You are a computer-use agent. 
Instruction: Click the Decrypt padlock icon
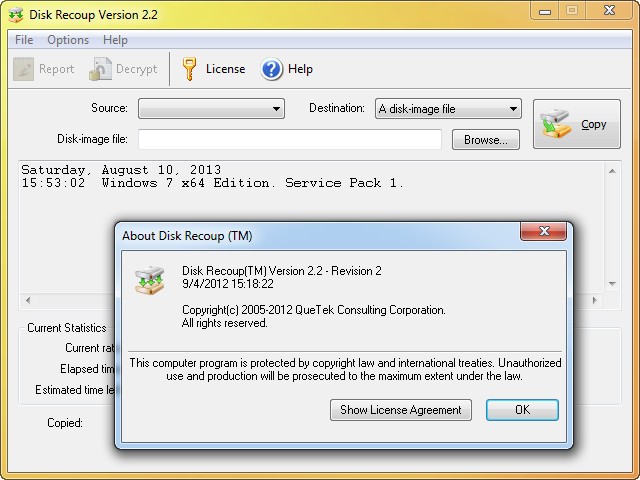tap(100, 69)
